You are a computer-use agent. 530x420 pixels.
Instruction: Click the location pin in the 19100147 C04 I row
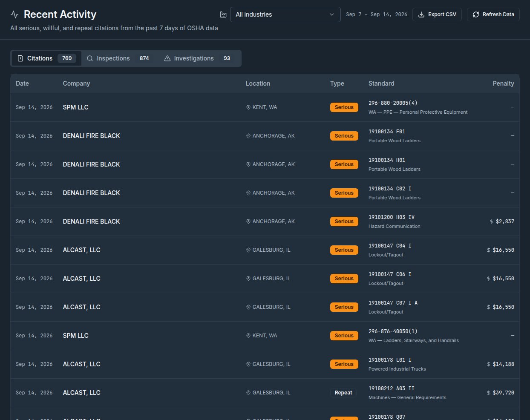click(248, 250)
